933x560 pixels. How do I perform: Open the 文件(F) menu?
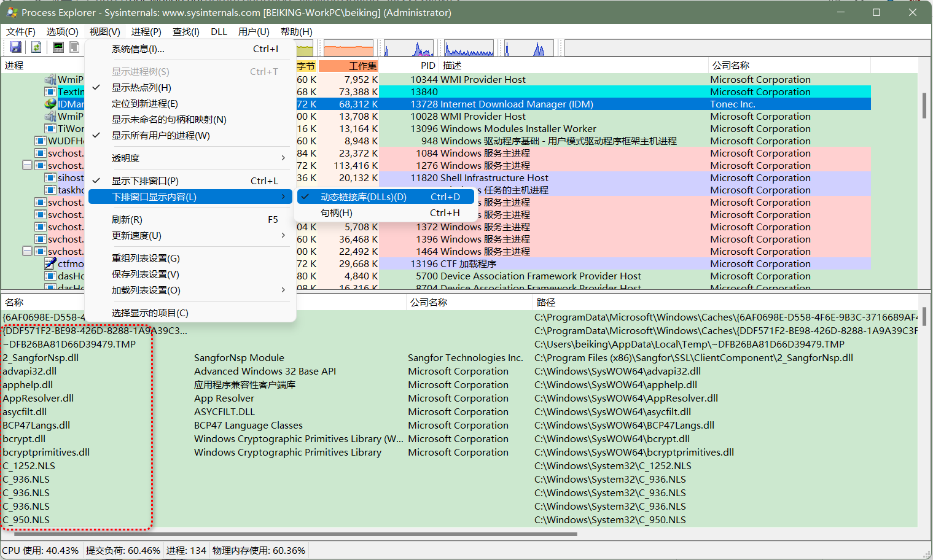pos(21,32)
